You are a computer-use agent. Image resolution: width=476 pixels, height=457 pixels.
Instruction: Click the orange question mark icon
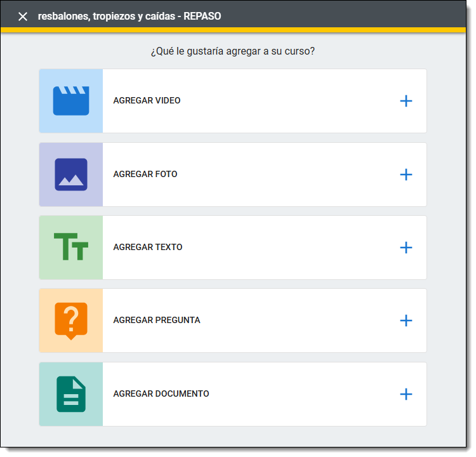(x=70, y=321)
